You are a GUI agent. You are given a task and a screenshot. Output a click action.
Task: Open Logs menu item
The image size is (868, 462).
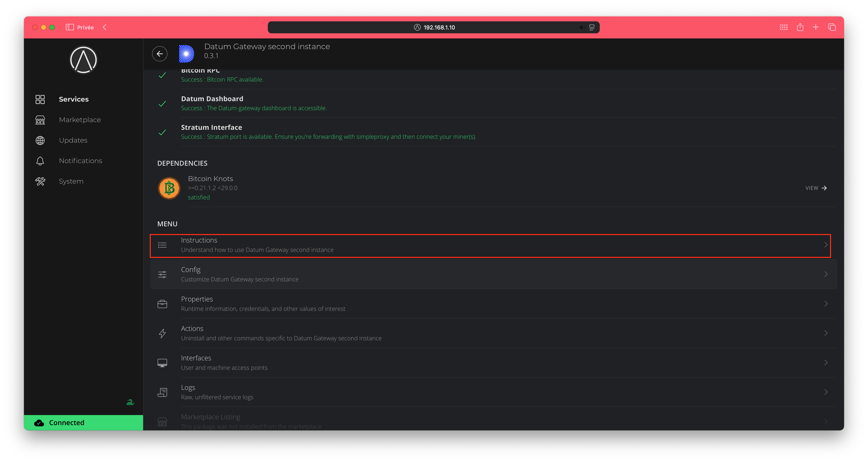tap(493, 392)
